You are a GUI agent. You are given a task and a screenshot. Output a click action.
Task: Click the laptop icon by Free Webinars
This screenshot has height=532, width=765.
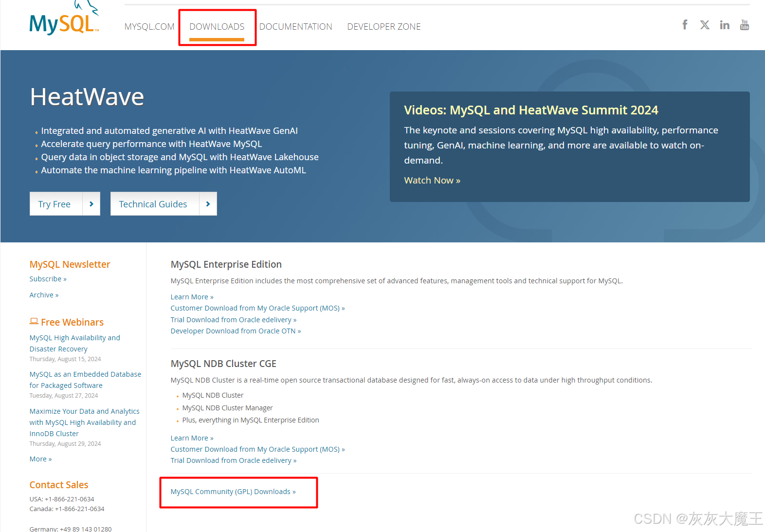coord(34,321)
